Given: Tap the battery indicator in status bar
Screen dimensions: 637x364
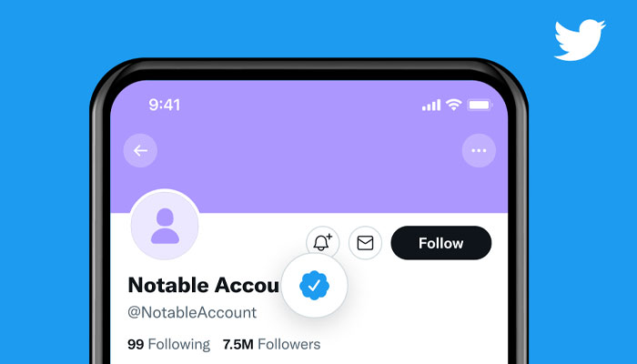Looking at the screenshot, I should [x=480, y=106].
